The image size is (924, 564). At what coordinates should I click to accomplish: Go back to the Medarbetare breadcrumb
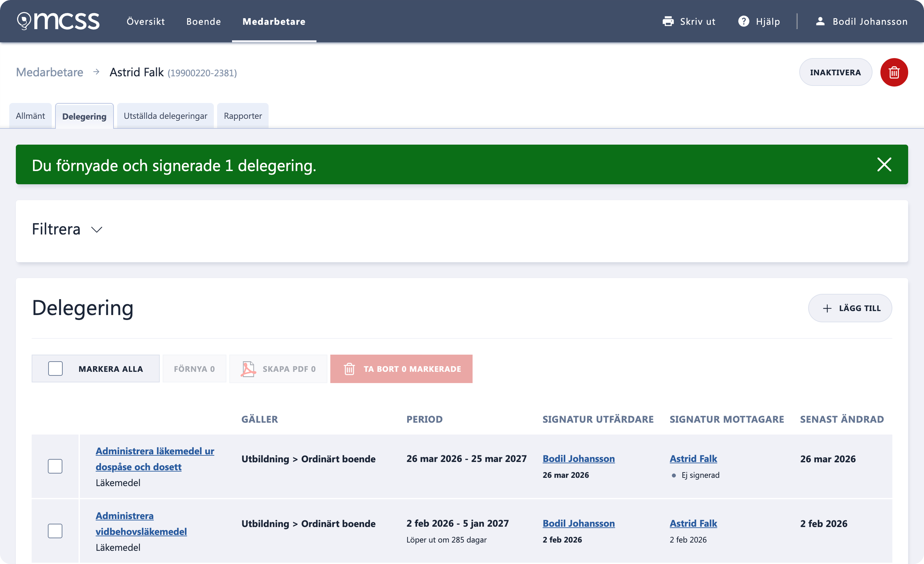(x=49, y=72)
